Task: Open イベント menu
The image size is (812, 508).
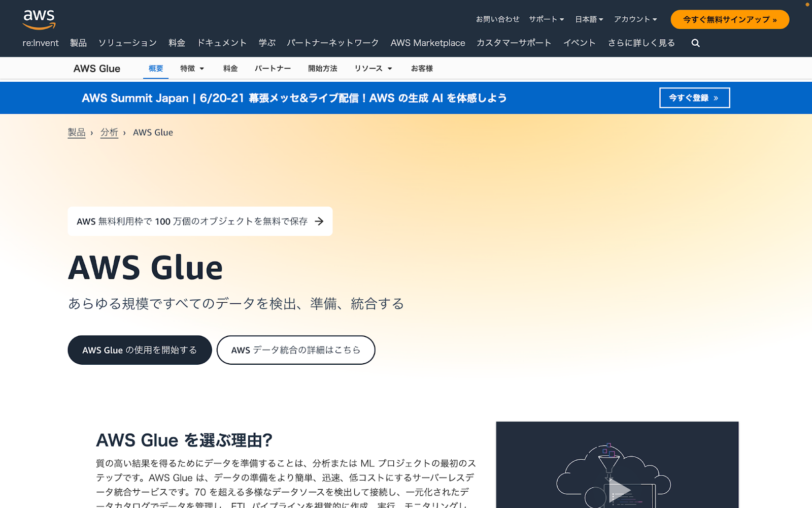Action: click(579, 43)
